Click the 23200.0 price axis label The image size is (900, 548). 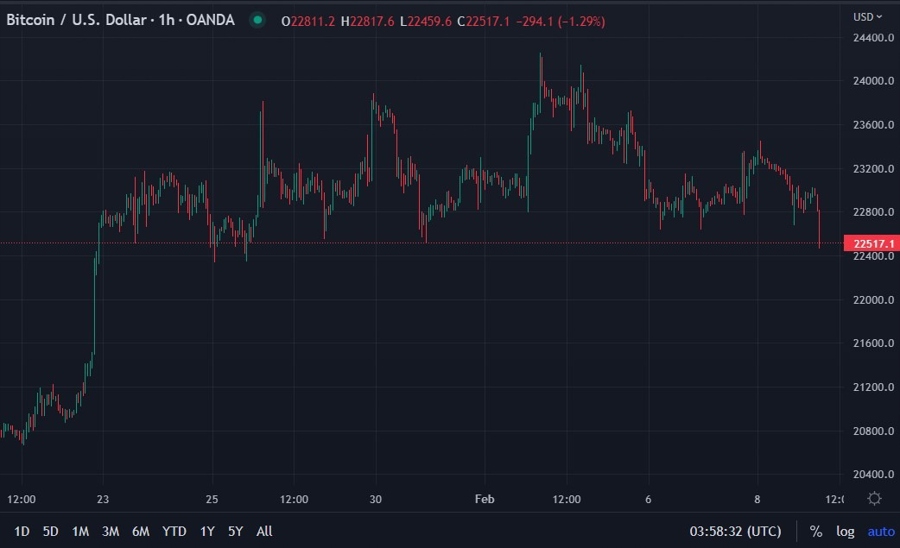click(x=874, y=169)
